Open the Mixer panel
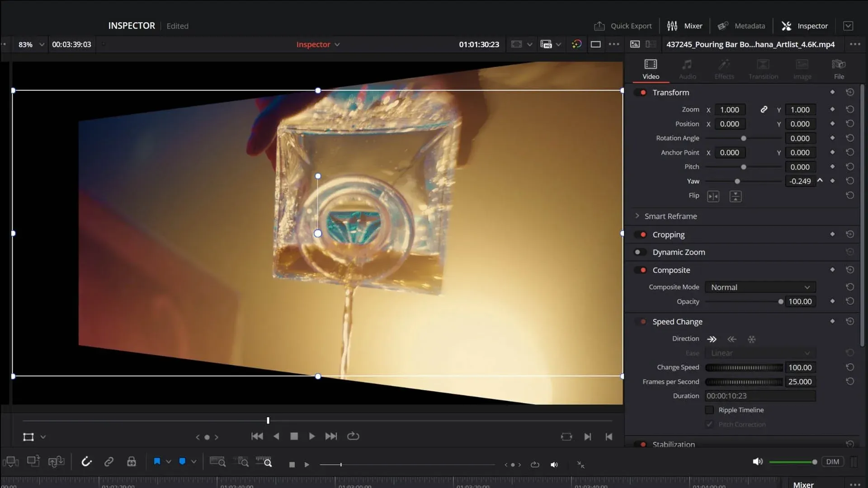 [x=685, y=26]
